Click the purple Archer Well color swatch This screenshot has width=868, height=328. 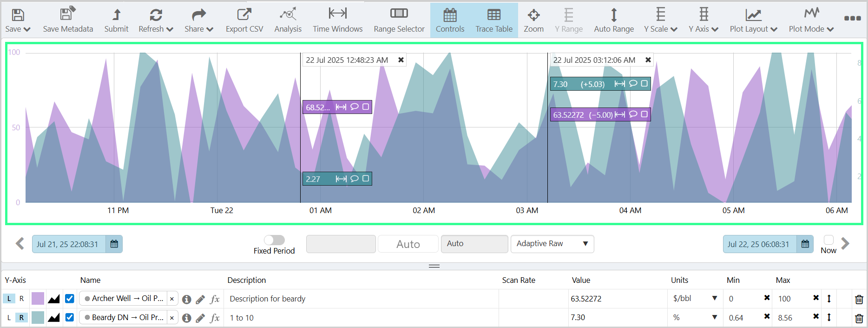pos(38,299)
